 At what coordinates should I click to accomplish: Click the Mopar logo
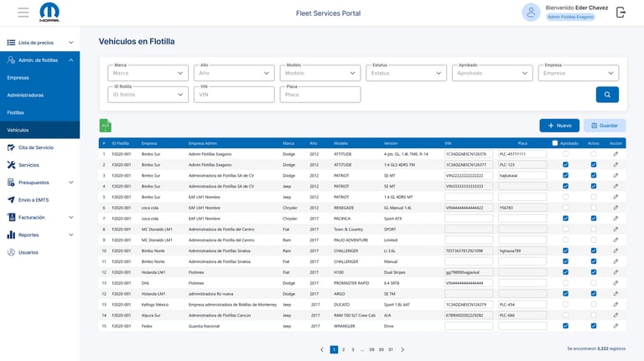pos(49,13)
